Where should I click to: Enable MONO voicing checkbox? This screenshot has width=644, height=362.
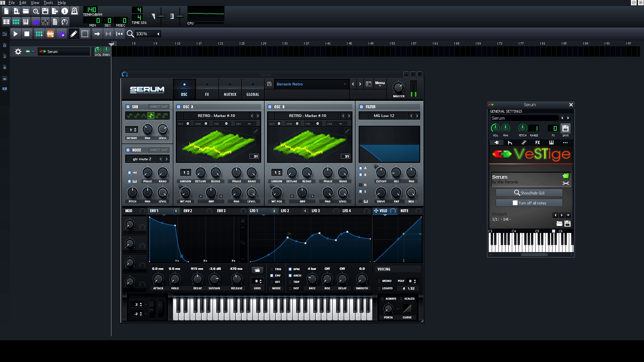tap(379, 281)
